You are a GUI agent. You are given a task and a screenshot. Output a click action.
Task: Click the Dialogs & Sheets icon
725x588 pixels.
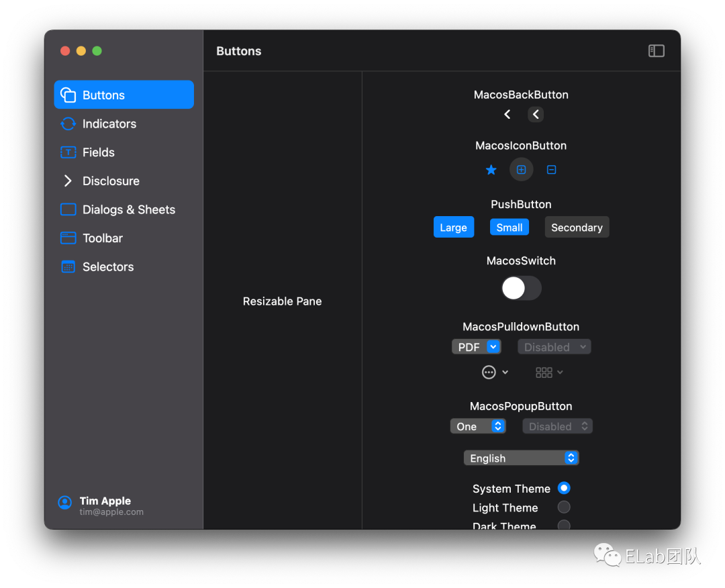[x=68, y=209]
